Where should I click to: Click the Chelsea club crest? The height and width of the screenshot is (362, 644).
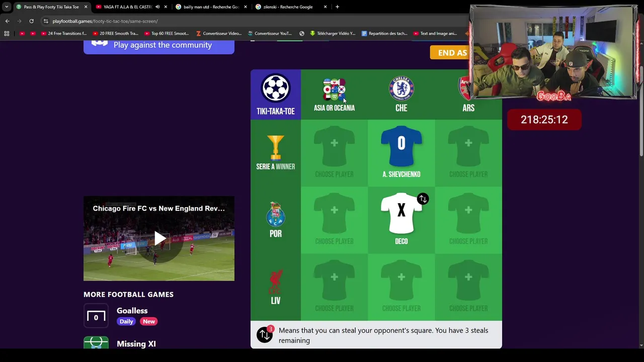[401, 89]
